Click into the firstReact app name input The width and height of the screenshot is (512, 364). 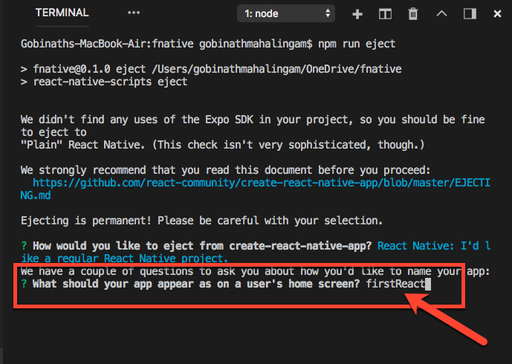tap(395, 284)
